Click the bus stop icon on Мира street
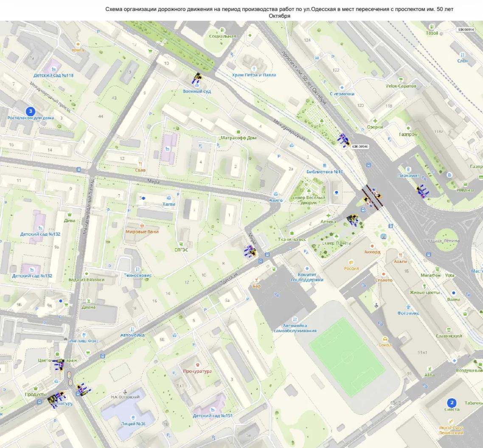 [79, 169]
